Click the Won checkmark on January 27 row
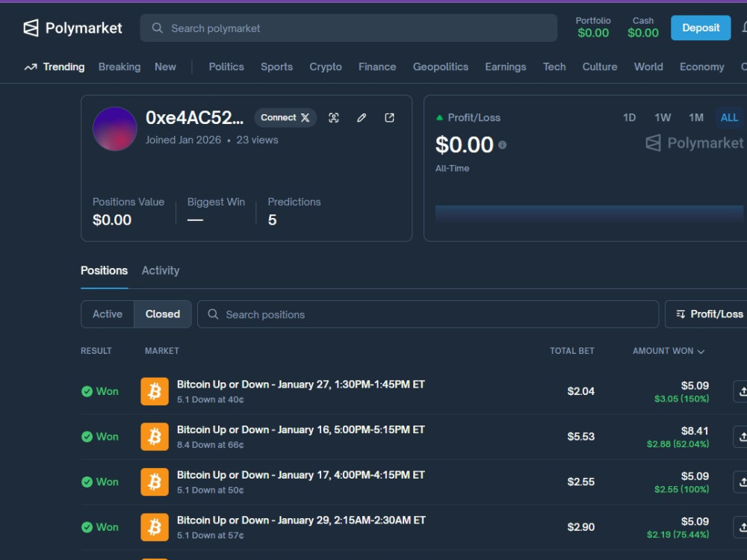Viewport: 747px width, 560px height. pyautogui.click(x=87, y=391)
